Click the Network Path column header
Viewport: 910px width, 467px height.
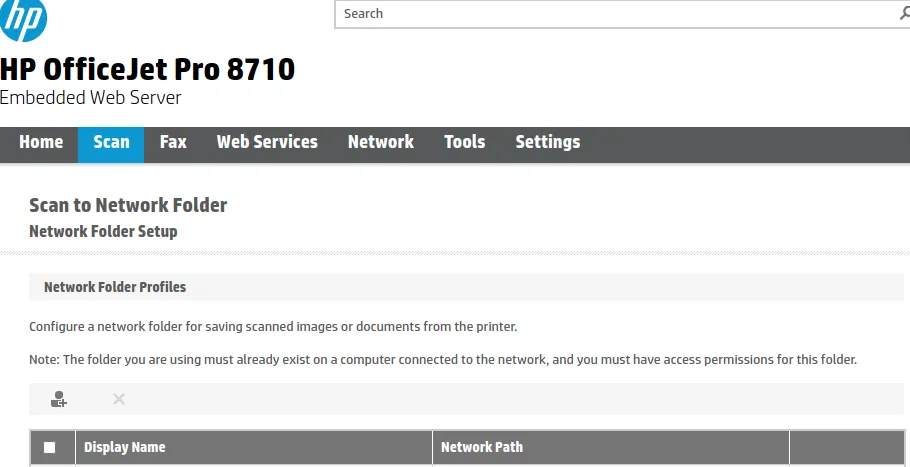click(611, 447)
